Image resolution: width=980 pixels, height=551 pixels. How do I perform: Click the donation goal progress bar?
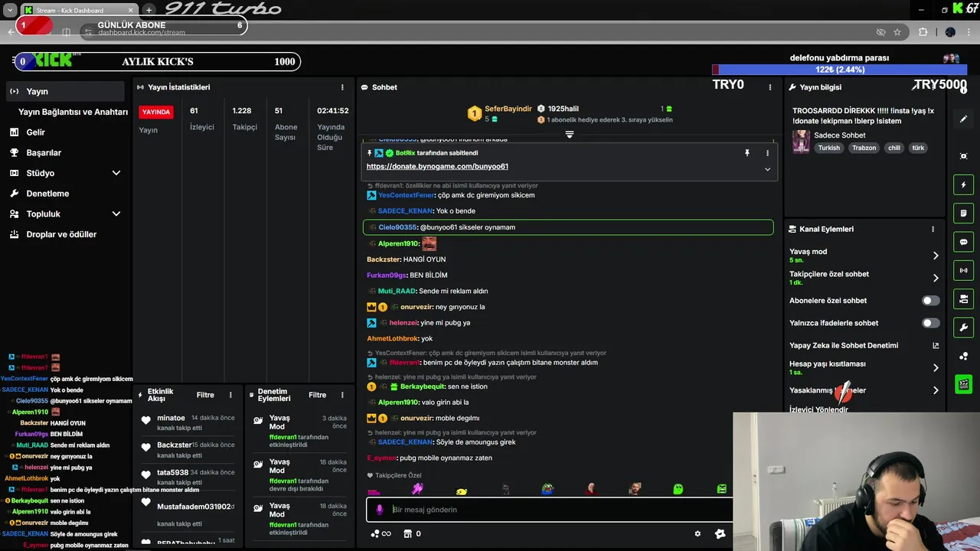[839, 70]
